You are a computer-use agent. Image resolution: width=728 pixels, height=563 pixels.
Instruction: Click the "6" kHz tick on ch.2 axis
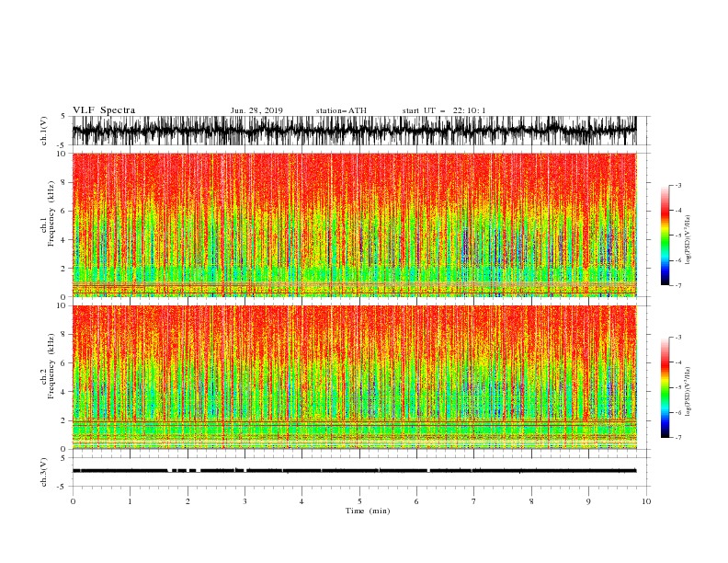tap(64, 363)
